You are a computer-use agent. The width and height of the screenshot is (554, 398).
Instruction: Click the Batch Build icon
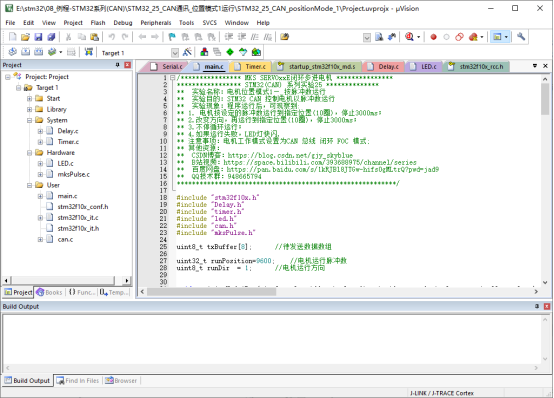point(52,52)
